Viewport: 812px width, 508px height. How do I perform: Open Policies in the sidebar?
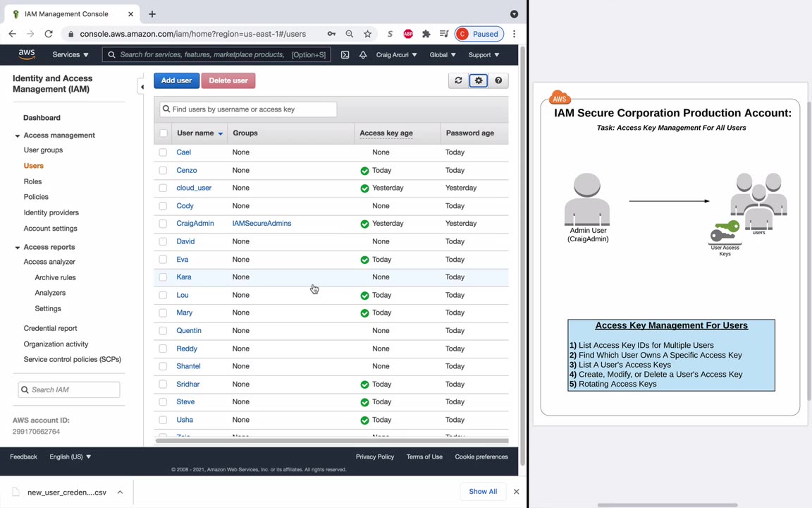[x=36, y=197]
